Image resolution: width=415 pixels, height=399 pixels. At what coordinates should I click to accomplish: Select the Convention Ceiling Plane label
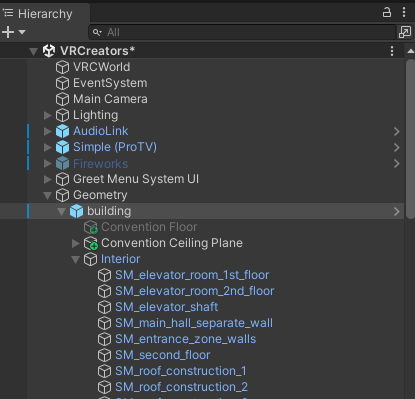pyautogui.click(x=172, y=243)
